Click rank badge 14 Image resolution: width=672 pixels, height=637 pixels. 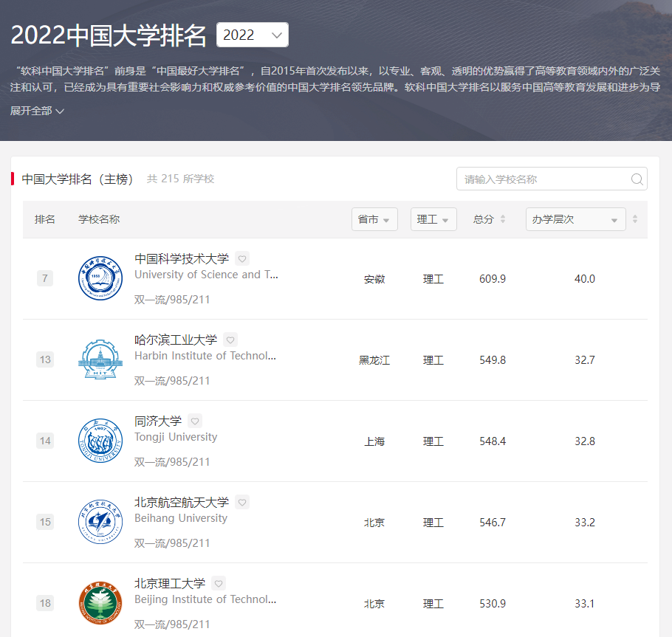pyautogui.click(x=45, y=441)
